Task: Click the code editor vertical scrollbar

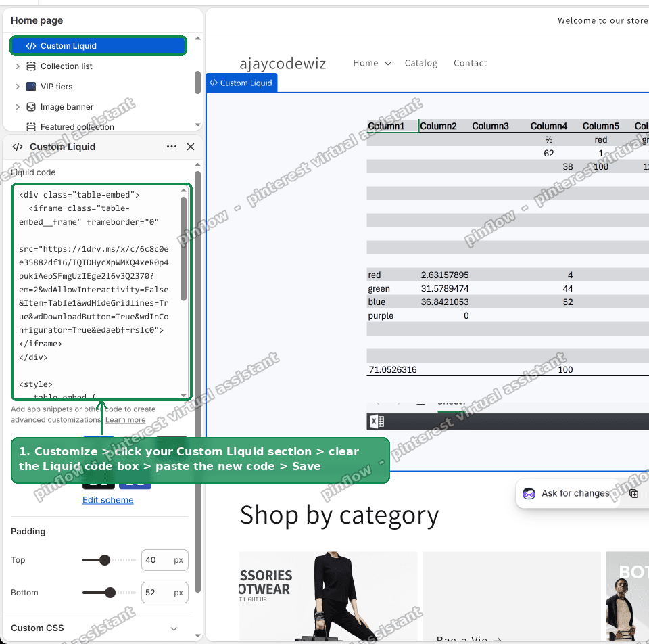Action: (x=183, y=248)
